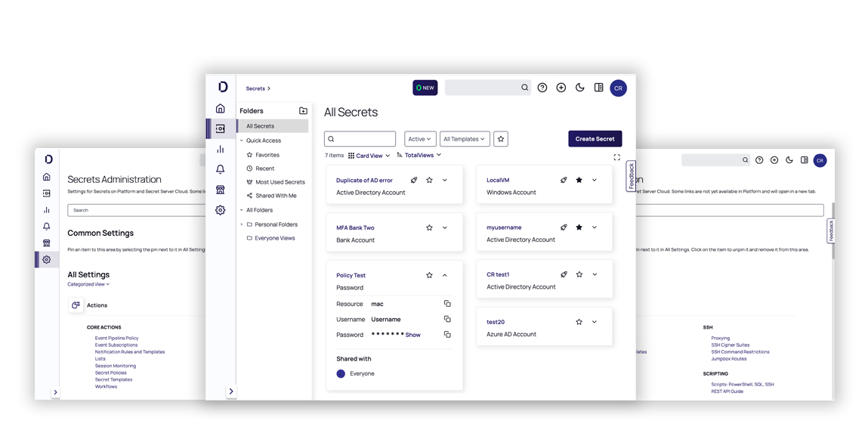The image size is (868, 433).
Task: Expand the Personal Folders tree node
Action: [x=242, y=224]
